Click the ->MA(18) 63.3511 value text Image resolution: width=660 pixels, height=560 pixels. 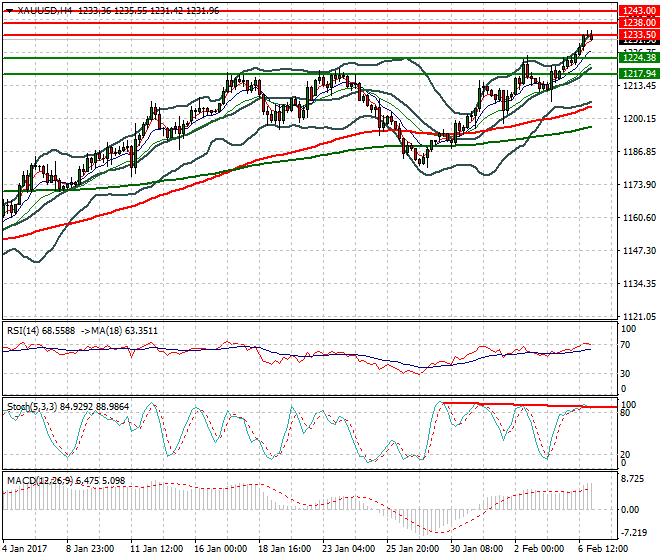click(119, 331)
